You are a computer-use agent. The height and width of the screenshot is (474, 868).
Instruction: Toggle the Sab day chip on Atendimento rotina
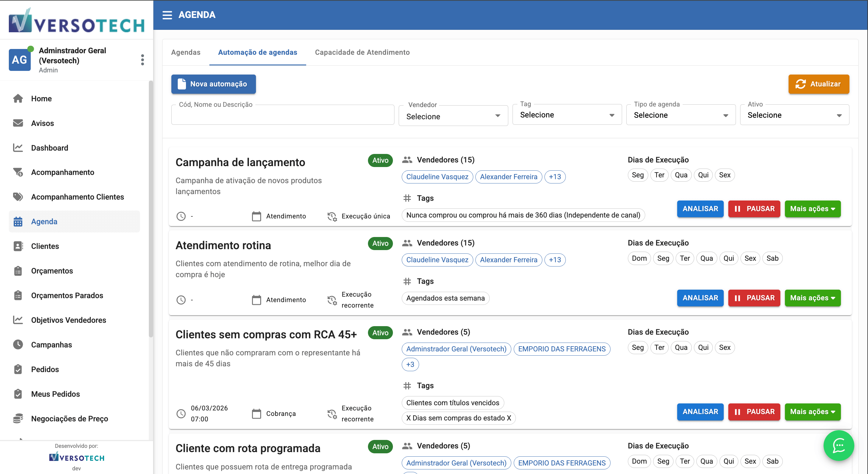tap(773, 258)
